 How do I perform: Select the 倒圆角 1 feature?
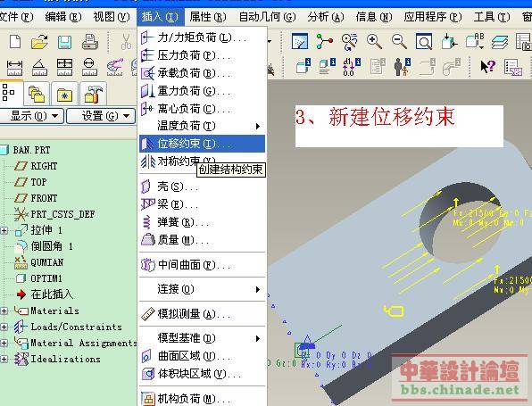tap(51, 246)
